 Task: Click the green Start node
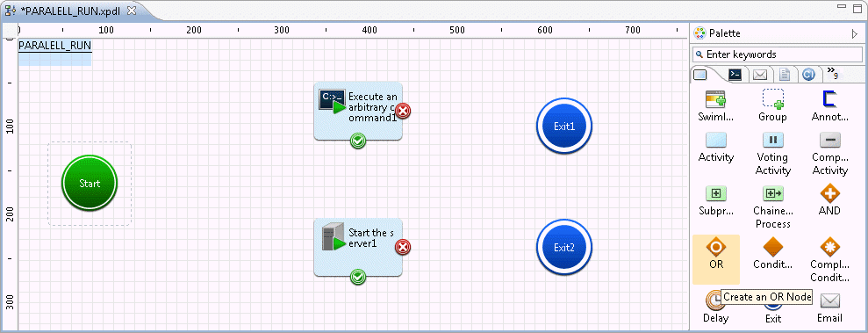pyautogui.click(x=90, y=183)
